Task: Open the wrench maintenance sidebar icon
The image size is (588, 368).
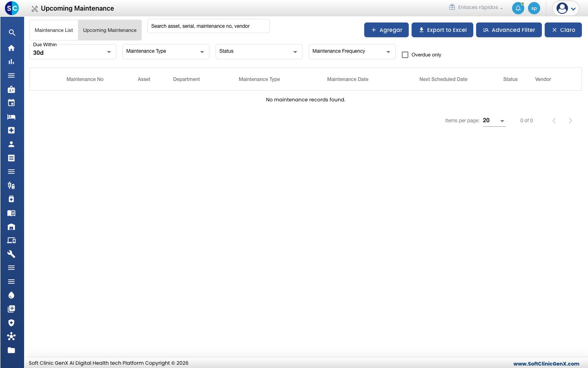Action: coord(11,254)
